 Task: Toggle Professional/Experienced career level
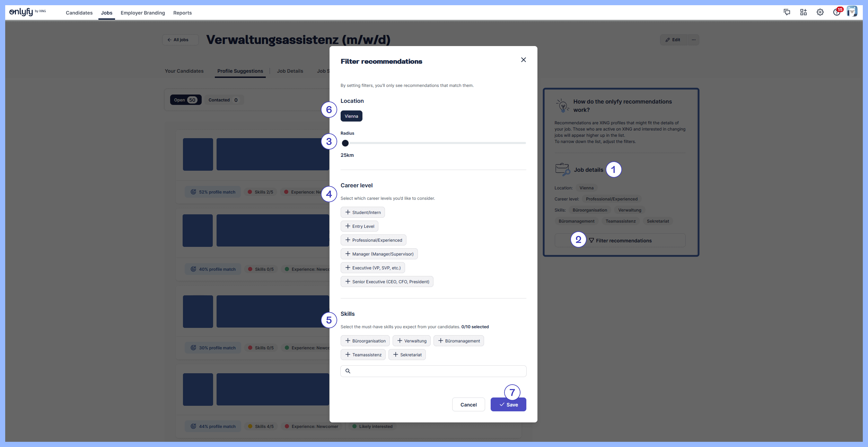pos(373,240)
